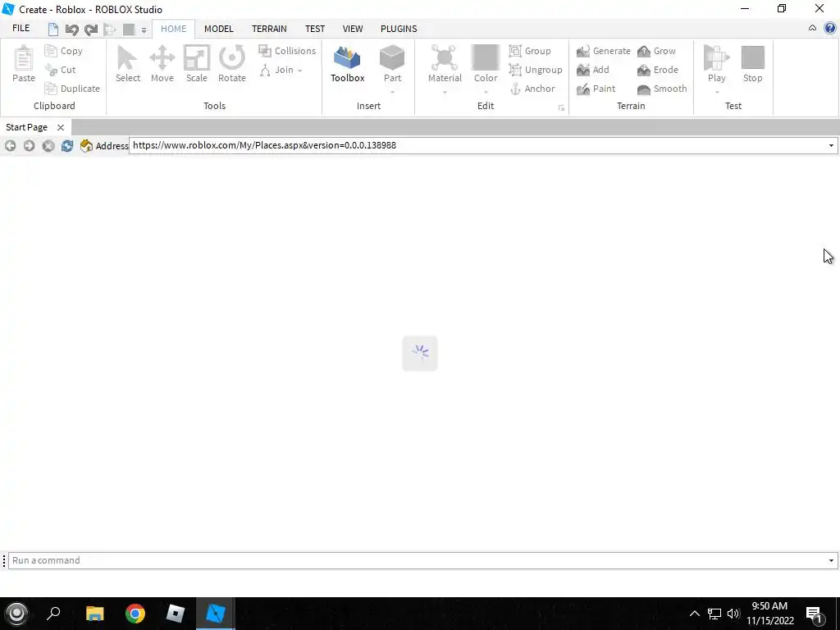Click the Copy button
The width and height of the screenshot is (840, 630).
(x=64, y=51)
